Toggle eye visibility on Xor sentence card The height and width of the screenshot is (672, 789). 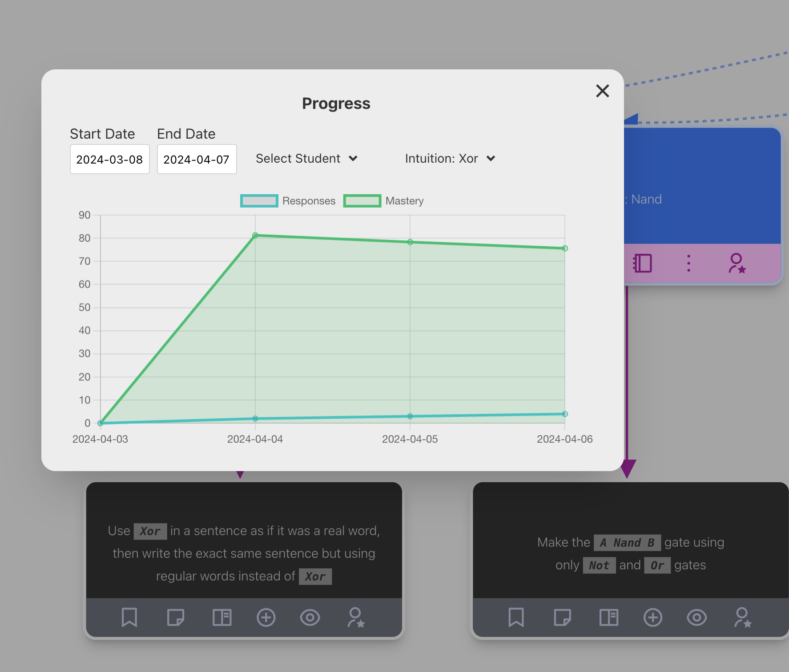[310, 617]
